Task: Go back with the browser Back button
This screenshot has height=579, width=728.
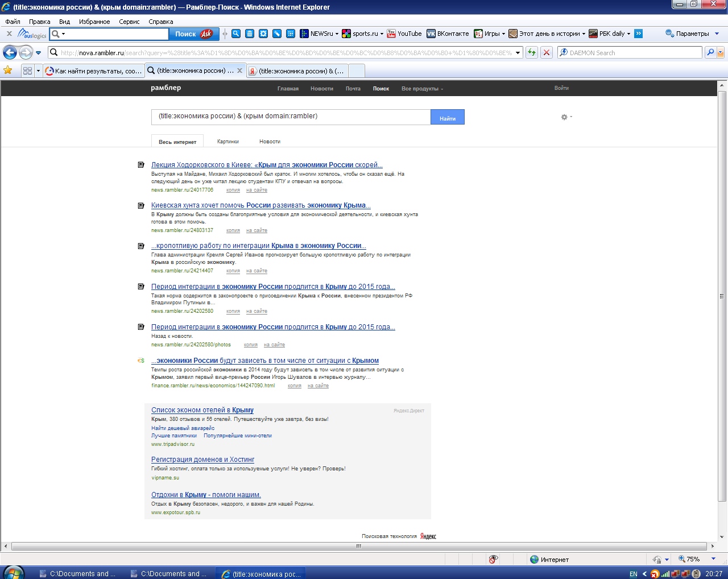Action: pyautogui.click(x=10, y=52)
